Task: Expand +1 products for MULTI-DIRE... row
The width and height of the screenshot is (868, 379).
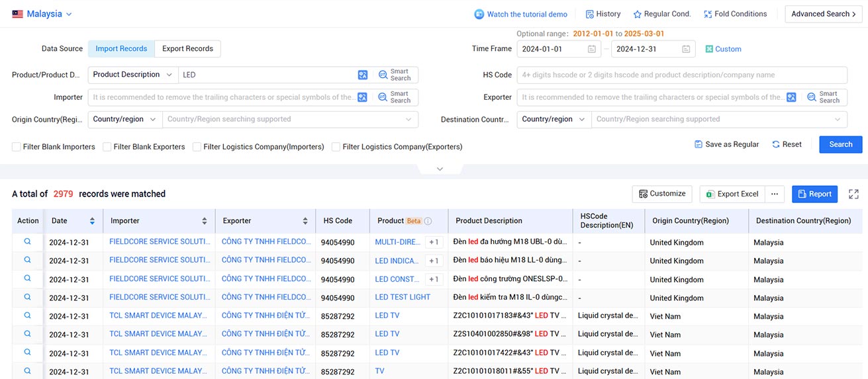Action: coord(434,242)
